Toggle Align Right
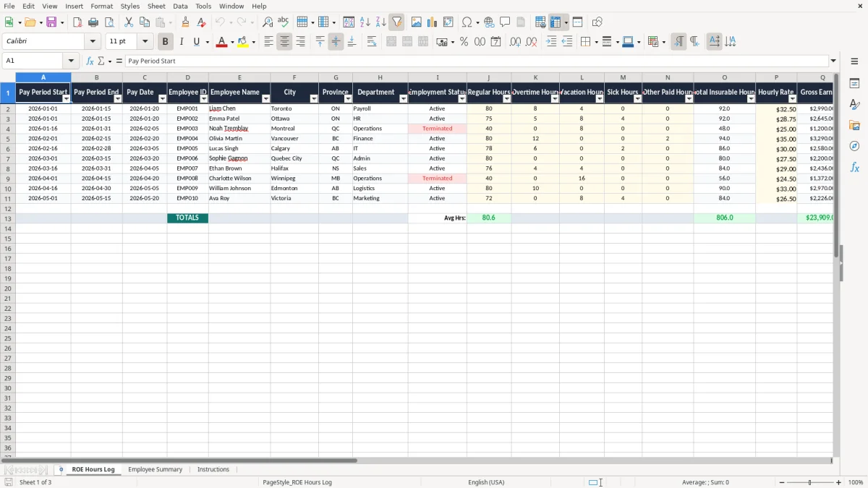The width and height of the screenshot is (868, 488). 300,42
